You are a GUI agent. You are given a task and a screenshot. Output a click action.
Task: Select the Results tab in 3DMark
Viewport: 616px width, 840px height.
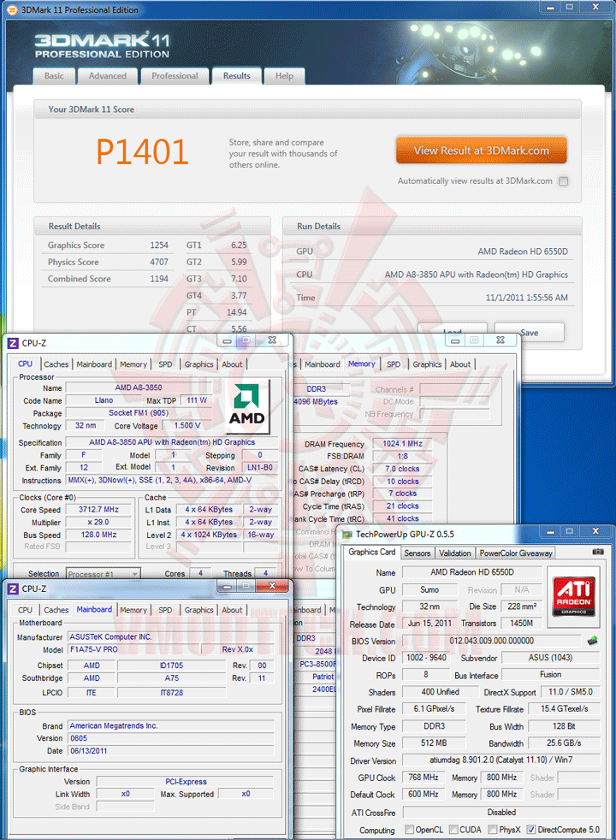237,76
